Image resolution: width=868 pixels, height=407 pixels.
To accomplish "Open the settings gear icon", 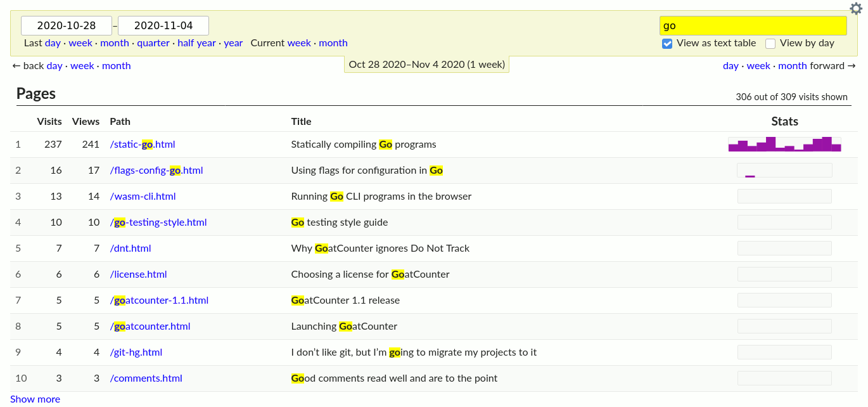I will (x=855, y=8).
